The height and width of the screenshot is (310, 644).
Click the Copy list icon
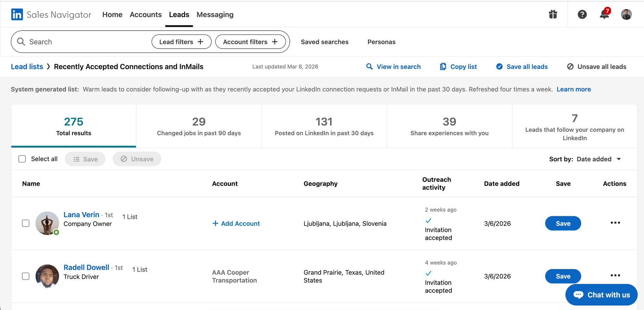point(443,67)
